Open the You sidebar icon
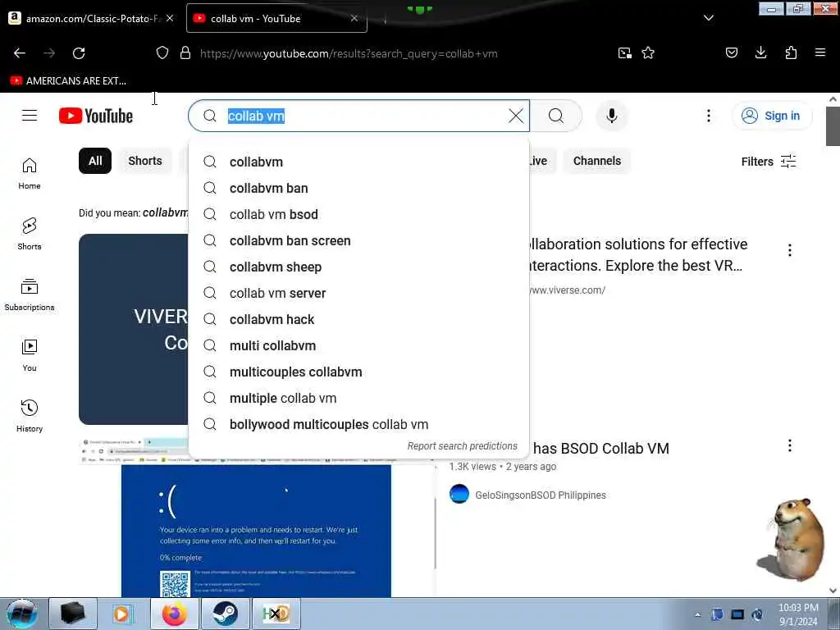This screenshot has height=630, width=840. click(x=30, y=355)
